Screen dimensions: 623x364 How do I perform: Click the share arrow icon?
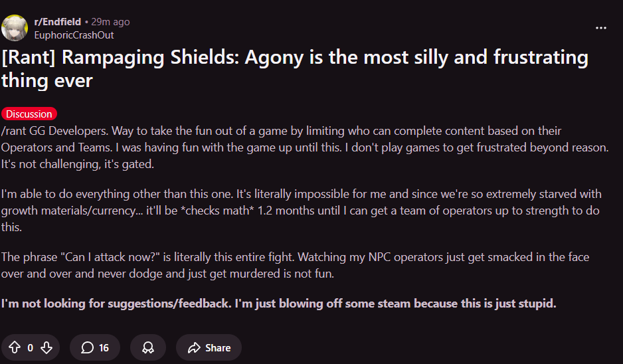194,347
